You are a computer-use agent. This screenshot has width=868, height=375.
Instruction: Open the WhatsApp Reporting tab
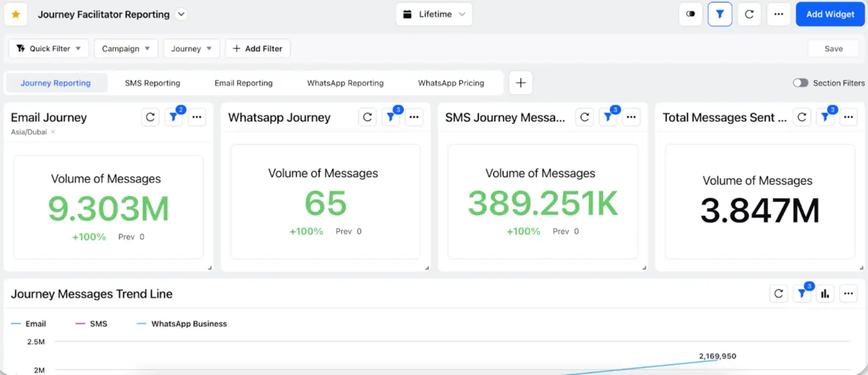pos(345,83)
